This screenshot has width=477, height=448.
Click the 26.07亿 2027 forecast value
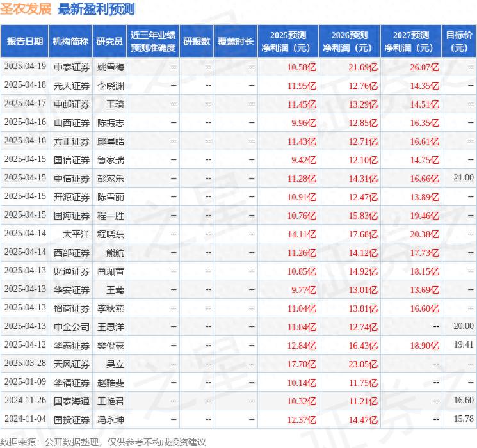[424, 67]
